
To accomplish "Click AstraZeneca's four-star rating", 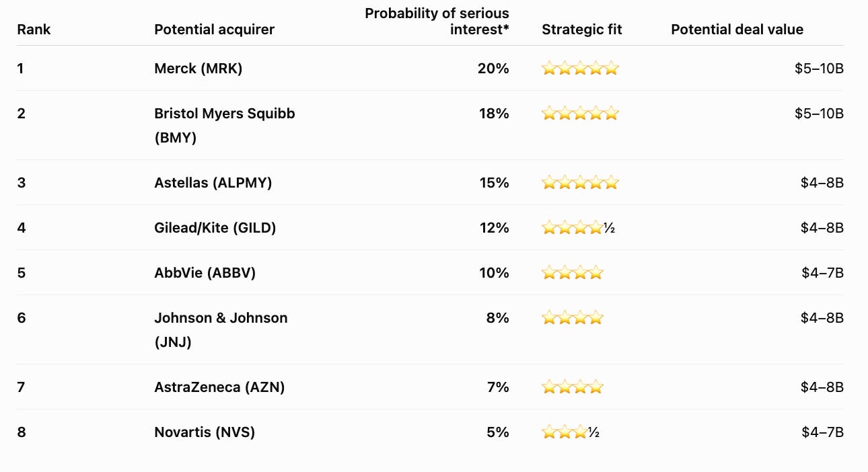I will pos(573,387).
